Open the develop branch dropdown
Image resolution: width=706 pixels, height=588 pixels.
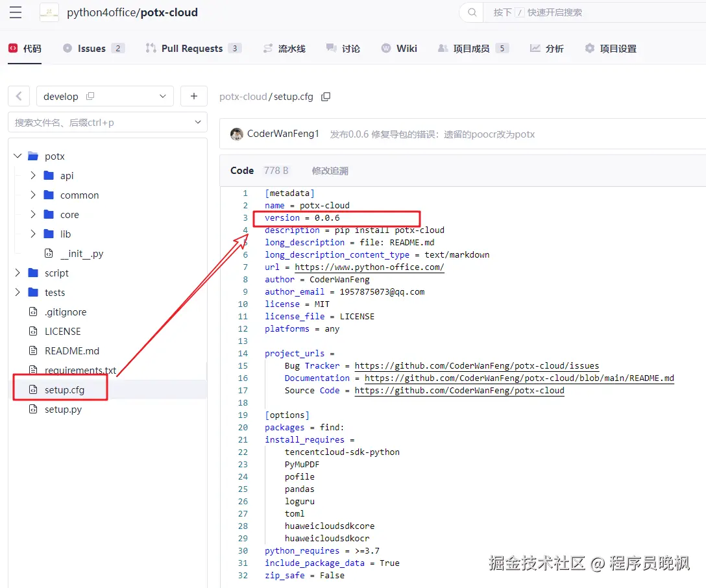105,96
